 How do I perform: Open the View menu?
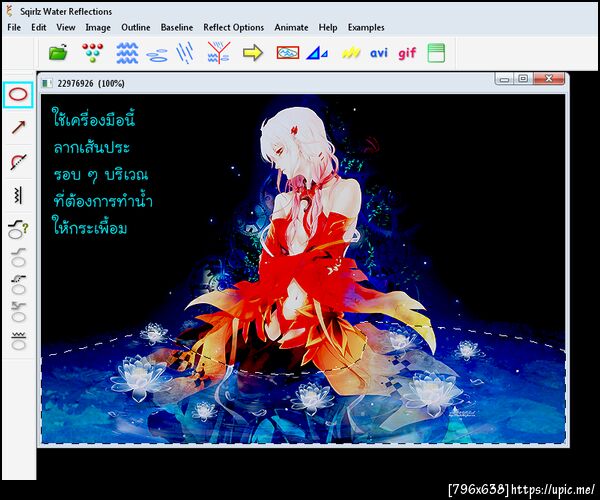(x=66, y=28)
